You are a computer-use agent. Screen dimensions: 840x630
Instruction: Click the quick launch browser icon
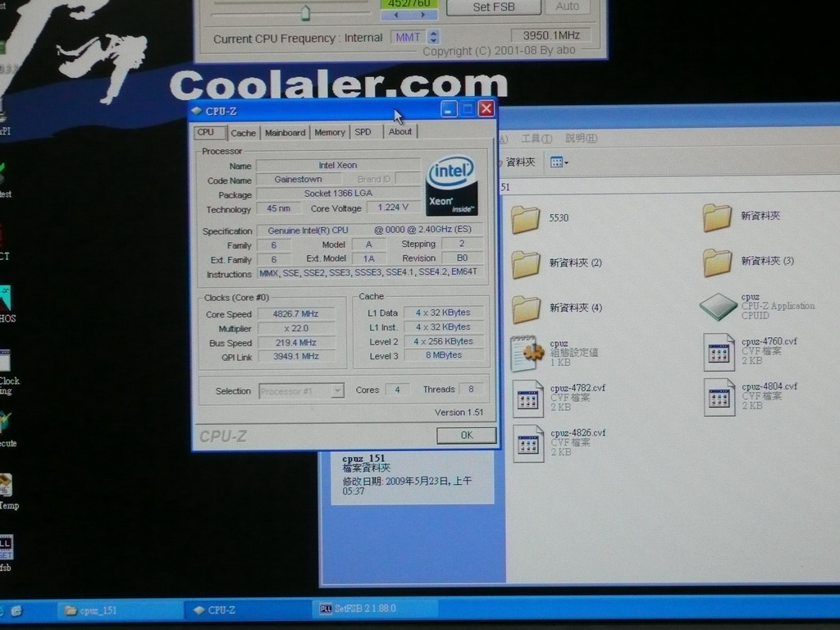tap(17, 610)
